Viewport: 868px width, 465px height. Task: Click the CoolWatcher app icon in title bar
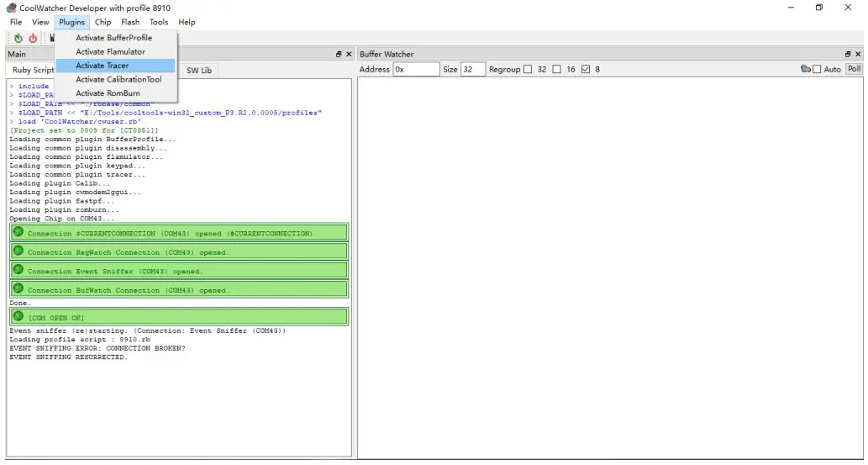pos(11,8)
